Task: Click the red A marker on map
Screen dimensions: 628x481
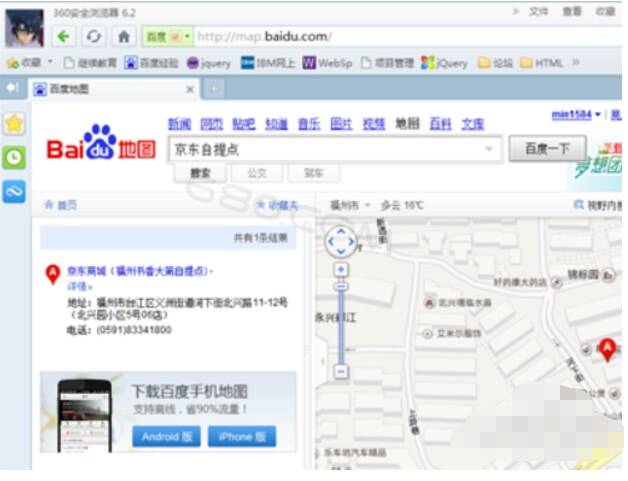Action: click(x=608, y=350)
